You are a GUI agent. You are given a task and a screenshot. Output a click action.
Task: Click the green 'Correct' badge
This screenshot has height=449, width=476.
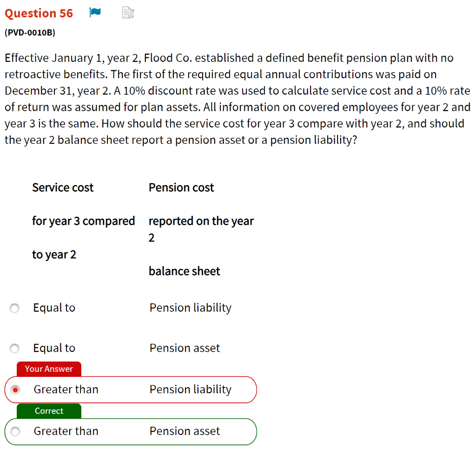pyautogui.click(x=49, y=411)
